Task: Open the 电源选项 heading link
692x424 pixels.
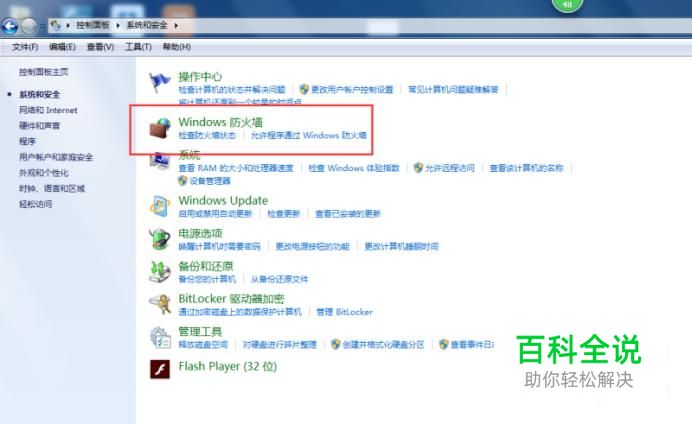Action: [x=200, y=233]
